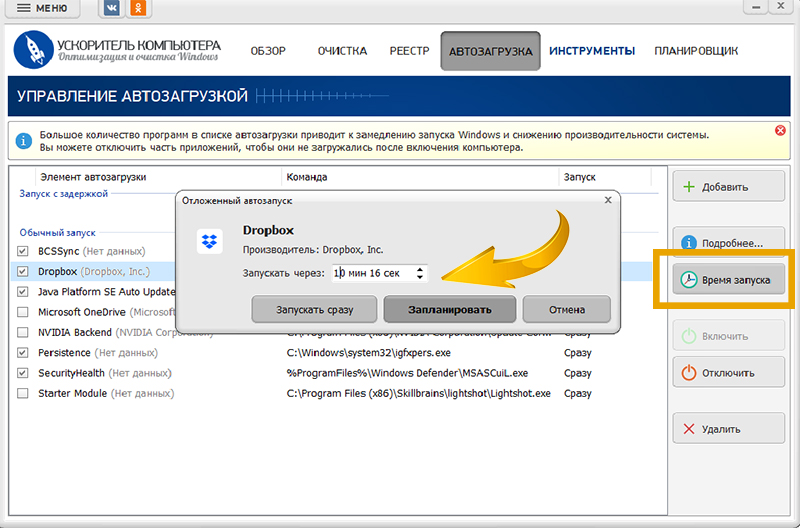800x528 pixels.
Task: Open the ИНСТРУМЕНТЫ tab
Action: [592, 51]
